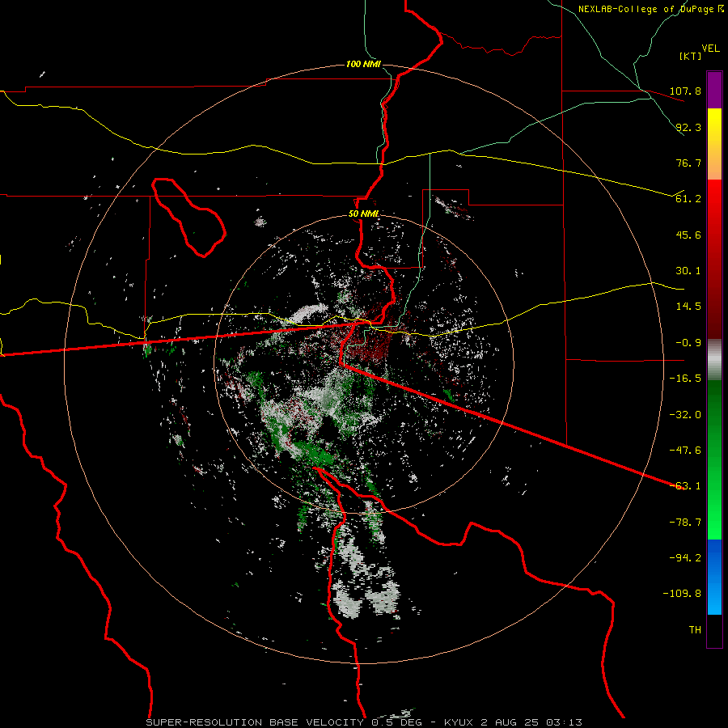Click the [KT] units label
The image size is (728, 728).
(690, 56)
